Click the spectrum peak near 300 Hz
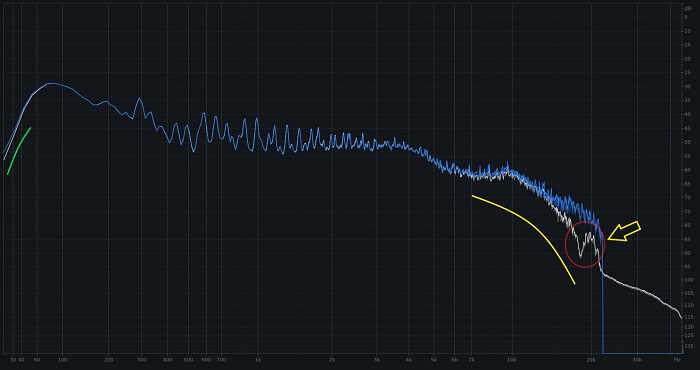The height and width of the screenshot is (370, 700). tap(139, 98)
